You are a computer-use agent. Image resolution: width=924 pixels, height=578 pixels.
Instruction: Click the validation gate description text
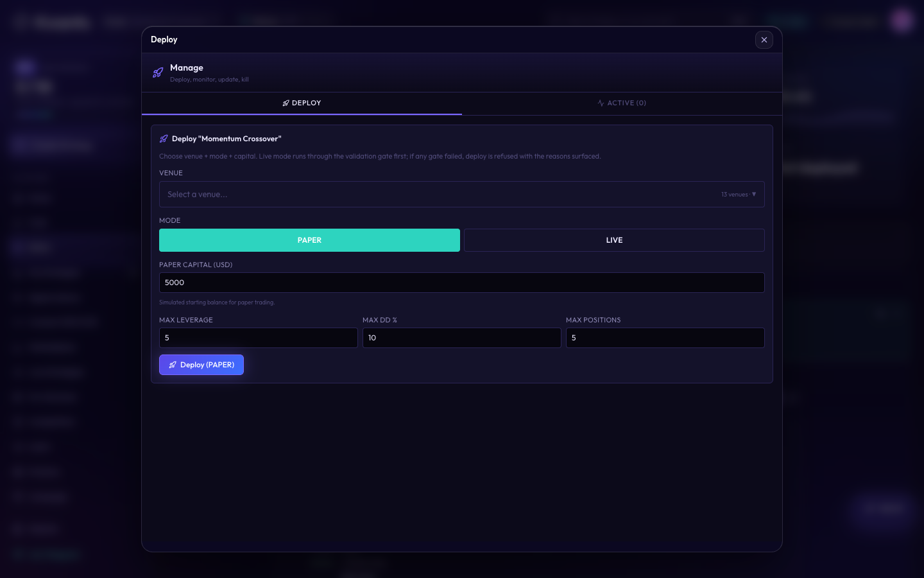coord(380,156)
